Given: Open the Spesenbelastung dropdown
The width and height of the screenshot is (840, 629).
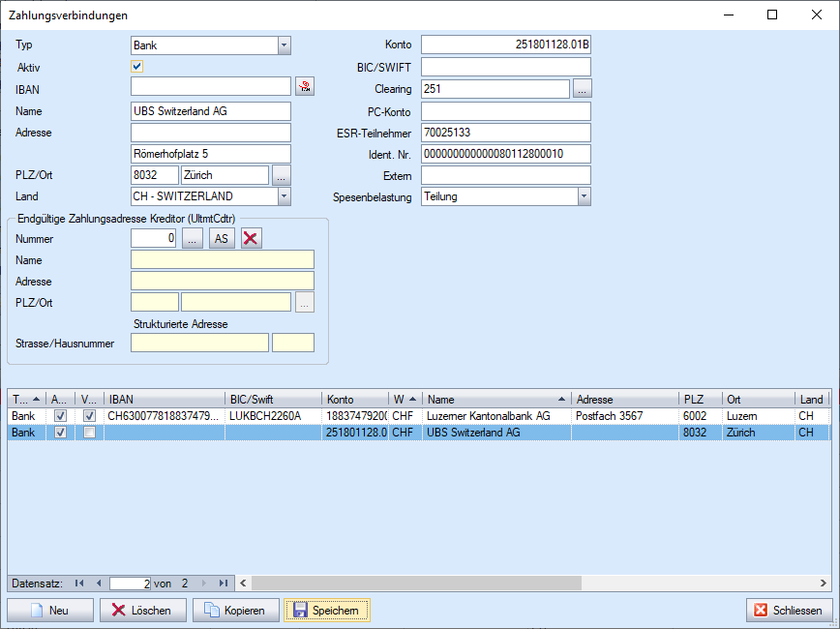Looking at the screenshot, I should coord(584,196).
